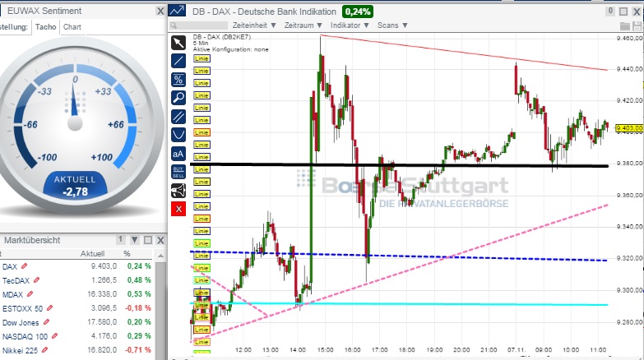This screenshot has width=644, height=360.
Task: Open the Dow Jones row
Action: 76,322
